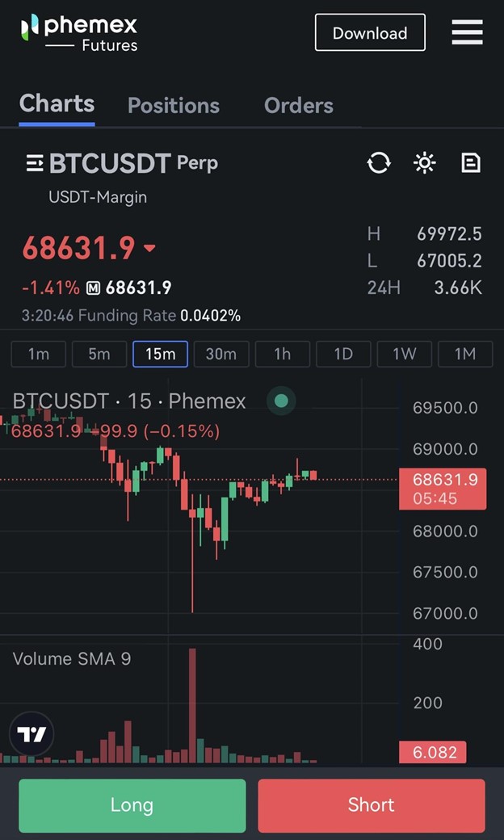Tap the green Long button
Image resolution: width=504 pixels, height=840 pixels.
[x=132, y=805]
